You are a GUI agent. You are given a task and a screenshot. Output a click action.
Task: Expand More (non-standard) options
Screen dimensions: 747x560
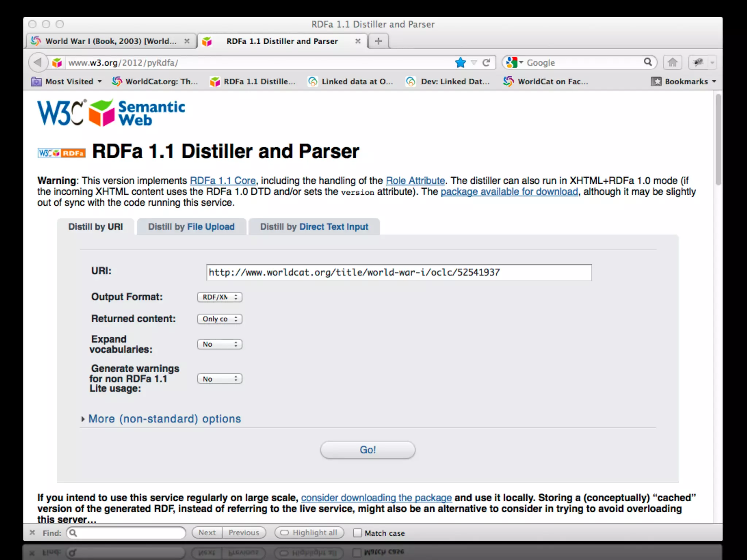coord(164,419)
